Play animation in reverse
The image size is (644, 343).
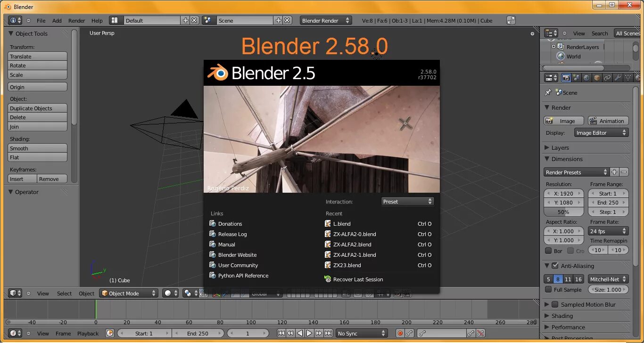[300, 333]
